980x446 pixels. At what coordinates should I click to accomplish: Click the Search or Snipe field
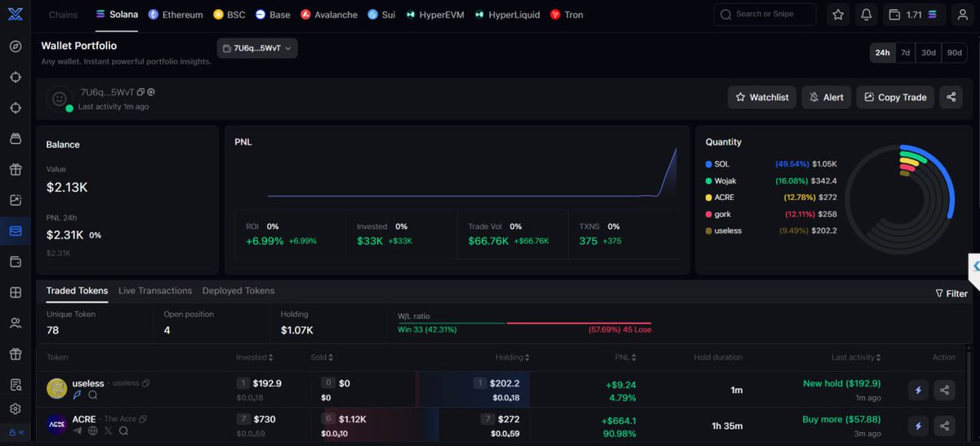(x=765, y=15)
